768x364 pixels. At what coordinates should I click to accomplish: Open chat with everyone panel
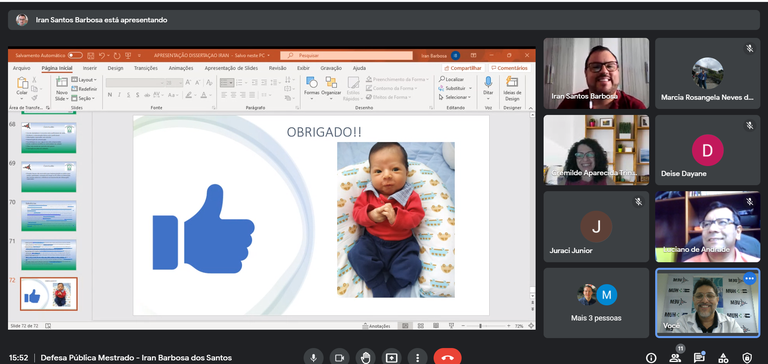click(x=699, y=357)
